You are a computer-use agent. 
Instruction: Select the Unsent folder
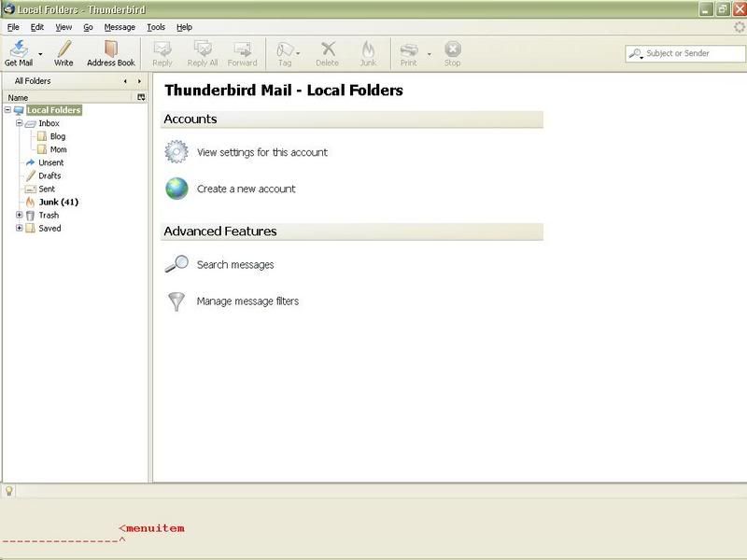tap(51, 162)
